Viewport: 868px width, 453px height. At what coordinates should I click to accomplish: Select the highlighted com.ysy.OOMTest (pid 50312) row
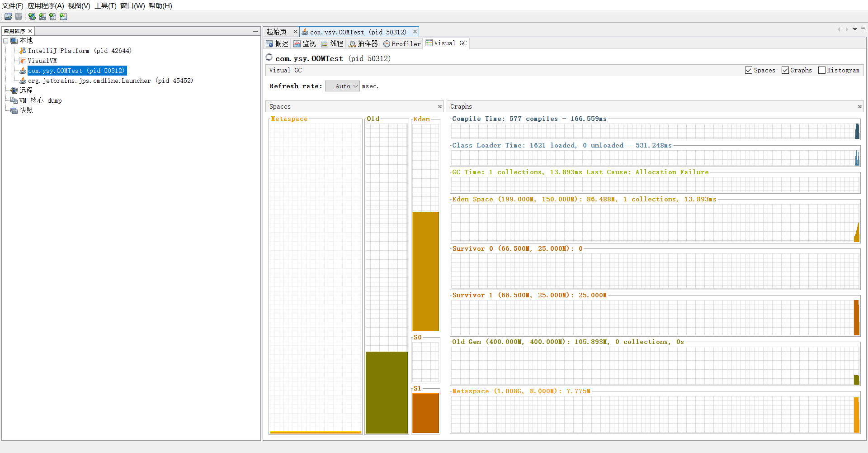pyautogui.click(x=77, y=71)
